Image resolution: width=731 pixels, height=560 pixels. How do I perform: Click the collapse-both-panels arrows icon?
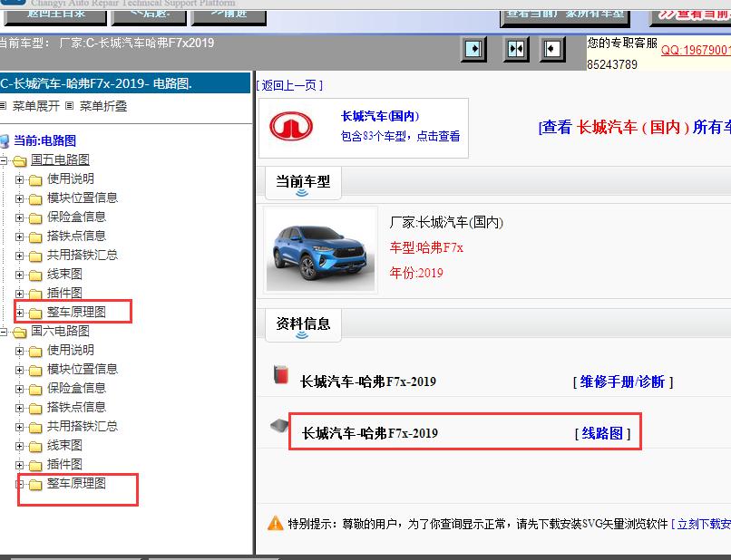[516, 49]
